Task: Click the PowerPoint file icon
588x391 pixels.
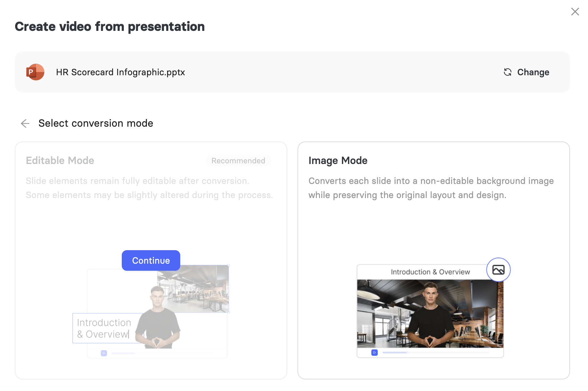Action: (35, 72)
